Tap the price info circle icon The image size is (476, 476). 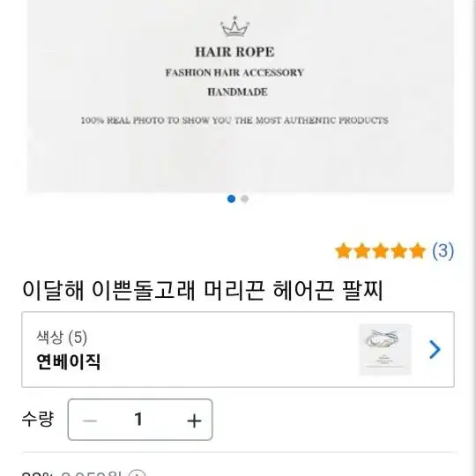point(138,473)
